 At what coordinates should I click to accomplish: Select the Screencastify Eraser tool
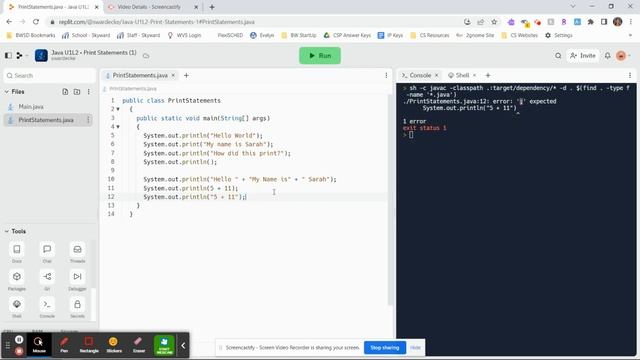[139, 345]
